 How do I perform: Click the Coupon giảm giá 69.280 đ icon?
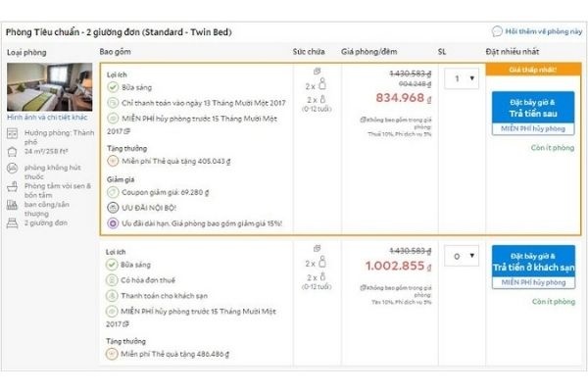click(114, 194)
